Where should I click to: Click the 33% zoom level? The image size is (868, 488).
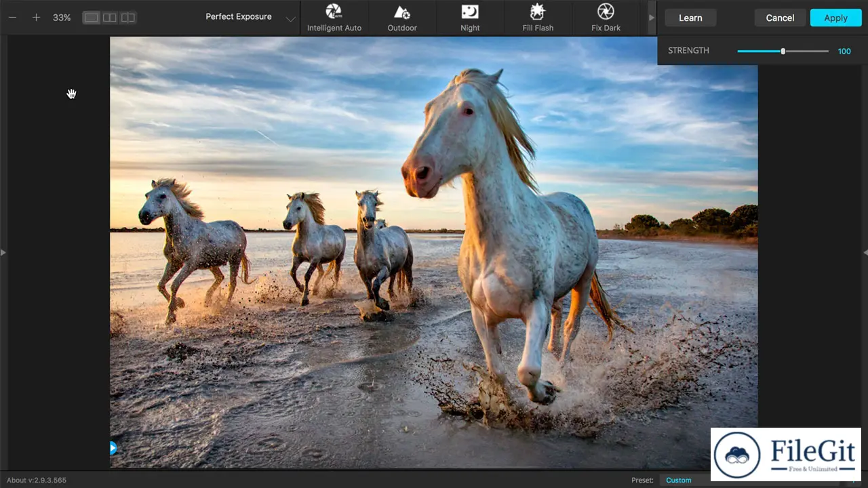click(62, 18)
